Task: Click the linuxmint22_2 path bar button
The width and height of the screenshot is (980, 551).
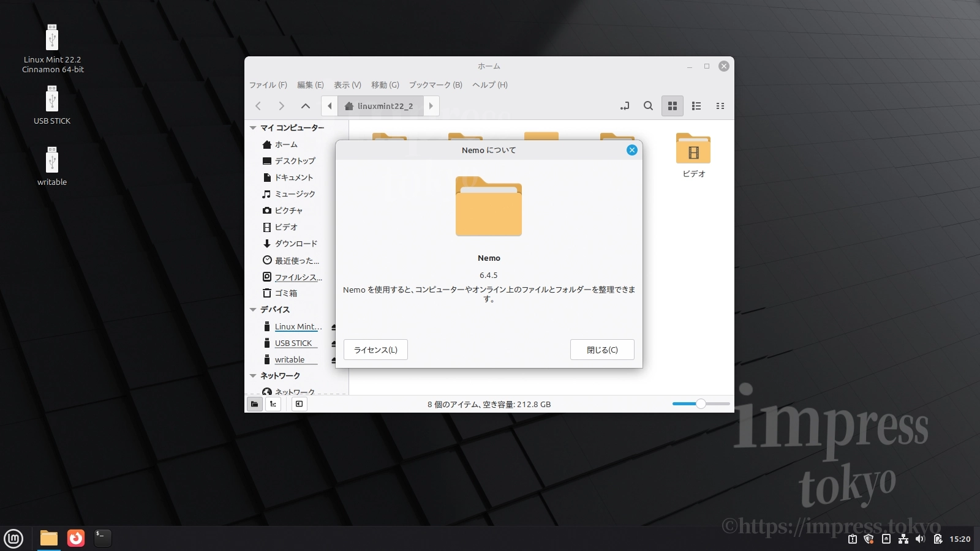Action: click(380, 106)
